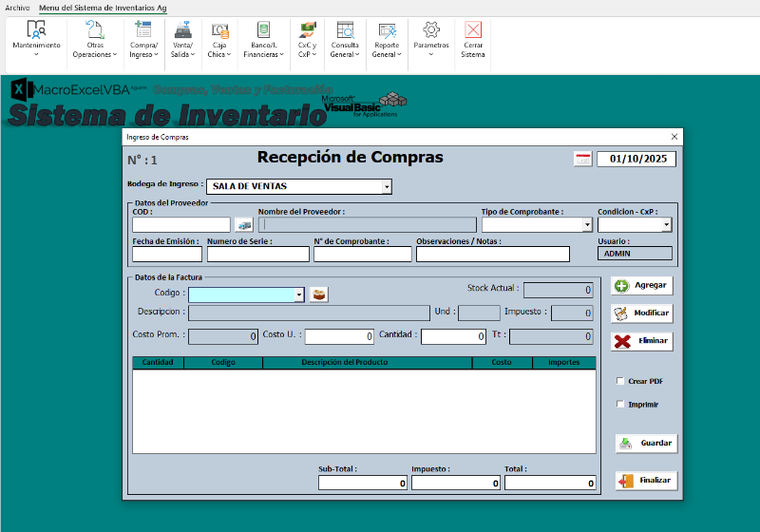Click the Sub-Total field
760x532 pixels.
tap(363, 483)
